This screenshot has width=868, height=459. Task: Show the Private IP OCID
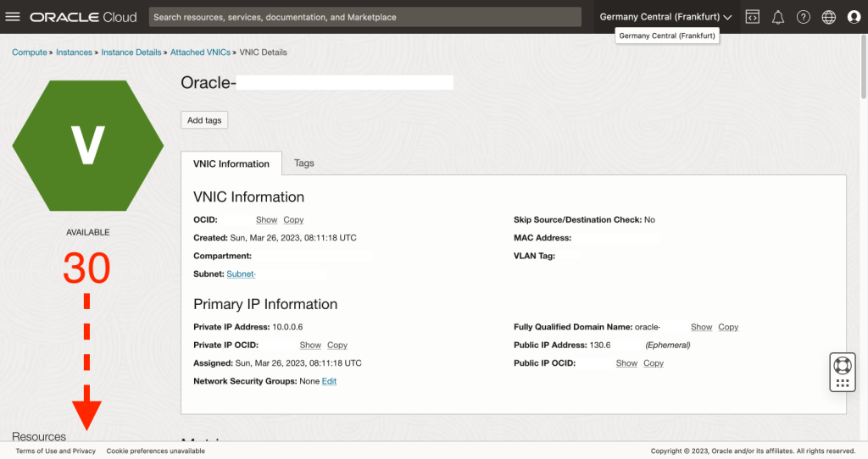click(310, 346)
